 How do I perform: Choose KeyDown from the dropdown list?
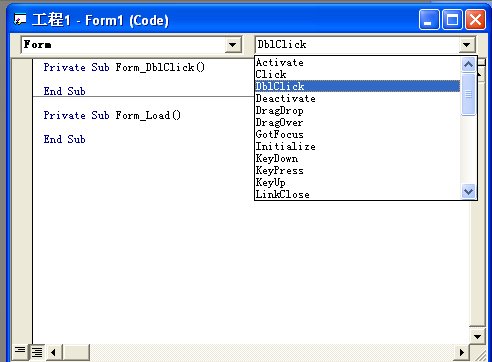pos(357,158)
